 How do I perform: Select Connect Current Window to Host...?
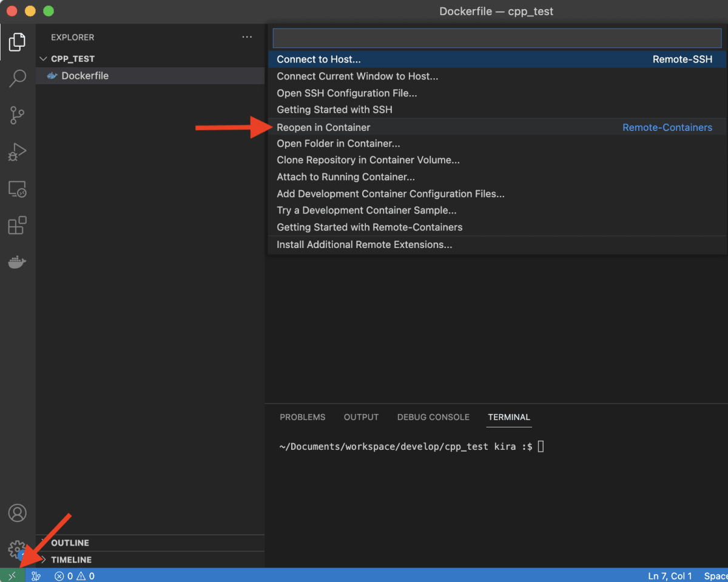click(497, 76)
